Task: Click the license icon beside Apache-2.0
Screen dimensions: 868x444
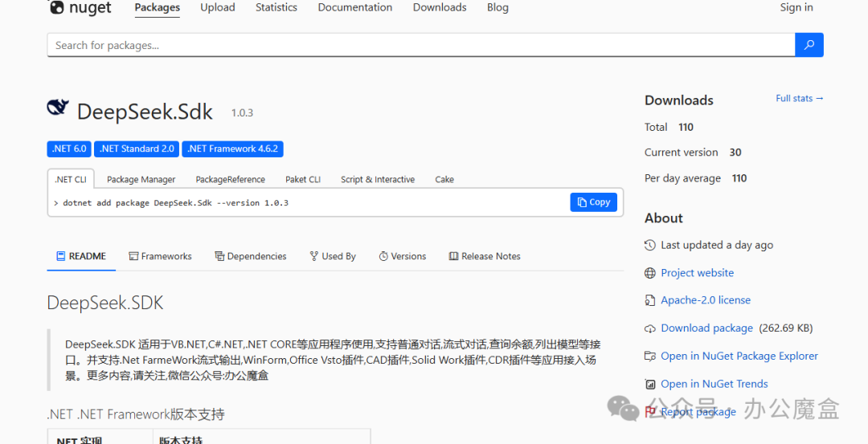Action: pos(650,300)
